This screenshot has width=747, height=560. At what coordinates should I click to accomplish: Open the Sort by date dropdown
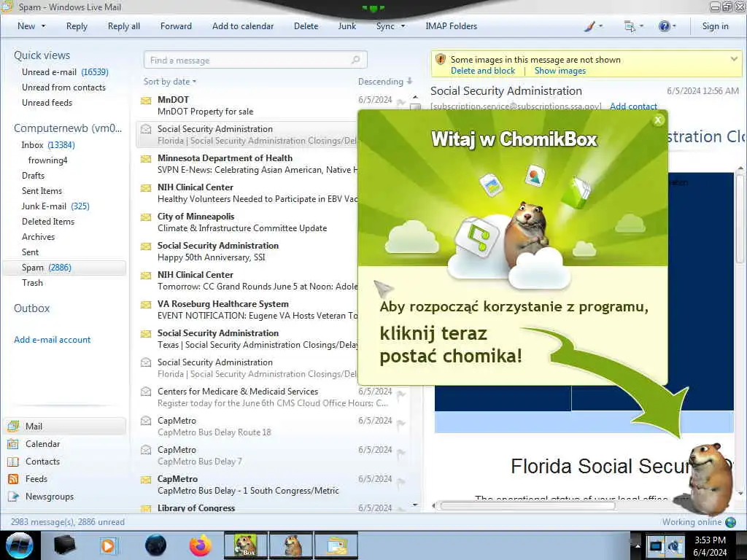[169, 82]
